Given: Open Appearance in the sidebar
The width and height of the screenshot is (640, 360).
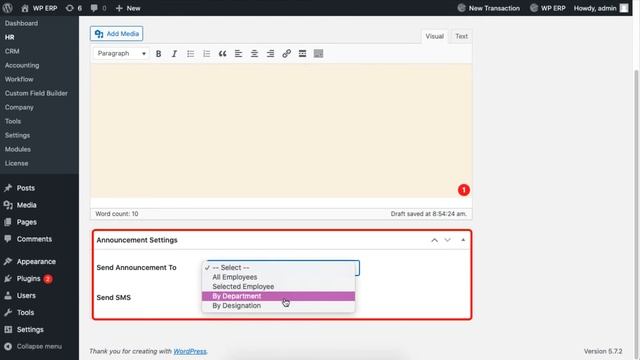Looking at the screenshot, I should [x=36, y=262].
